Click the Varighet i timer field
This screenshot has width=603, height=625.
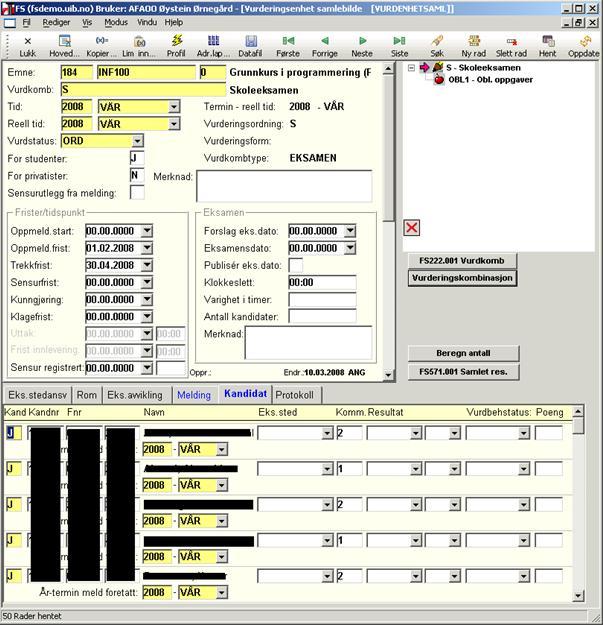[x=322, y=299]
